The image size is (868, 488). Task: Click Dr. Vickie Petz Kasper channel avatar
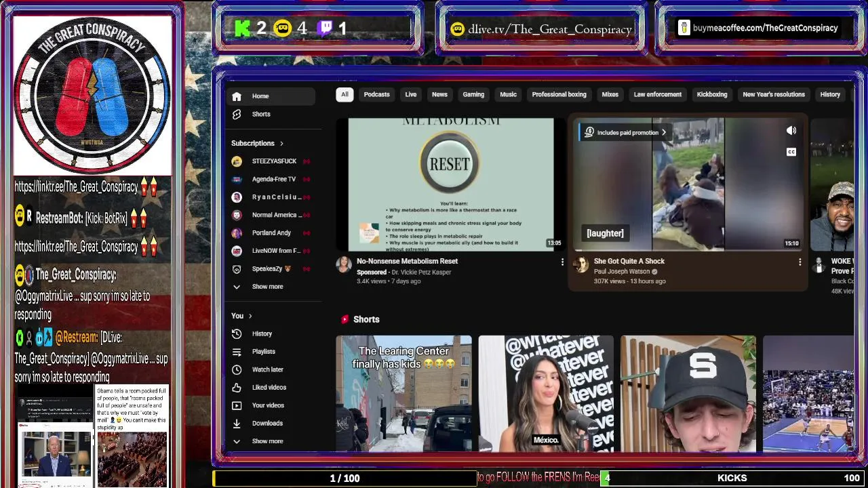[344, 264]
